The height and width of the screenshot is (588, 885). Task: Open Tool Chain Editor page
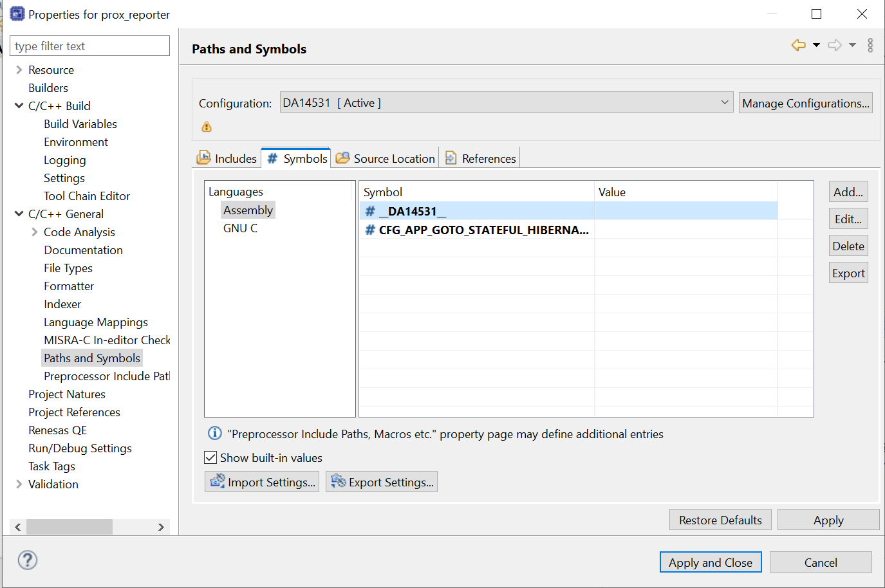click(87, 196)
